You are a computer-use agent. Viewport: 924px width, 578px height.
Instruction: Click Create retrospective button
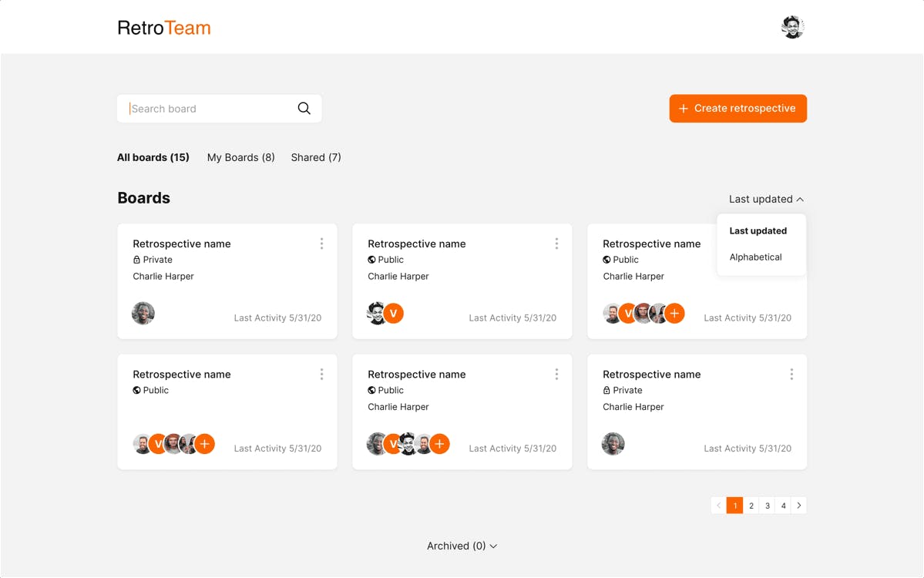point(738,109)
